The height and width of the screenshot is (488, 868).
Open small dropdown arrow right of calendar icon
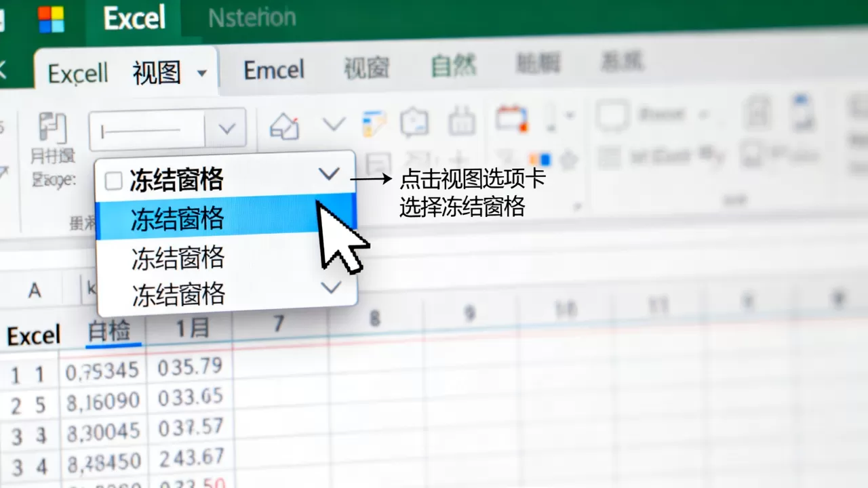click(569, 115)
